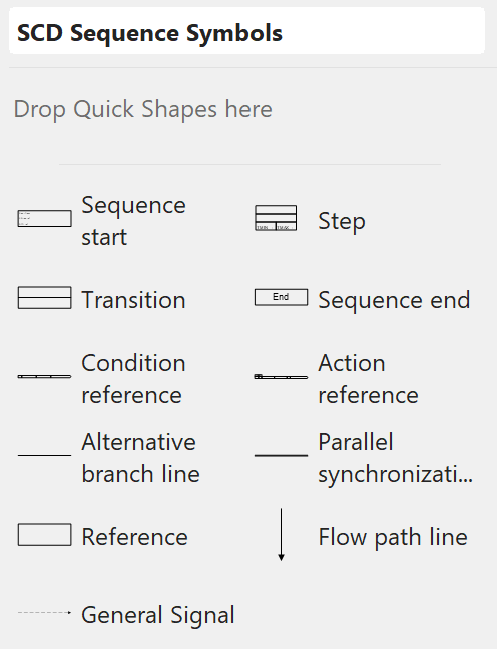Pick the Transition shape icon
The height and width of the screenshot is (650, 498).
click(x=44, y=298)
